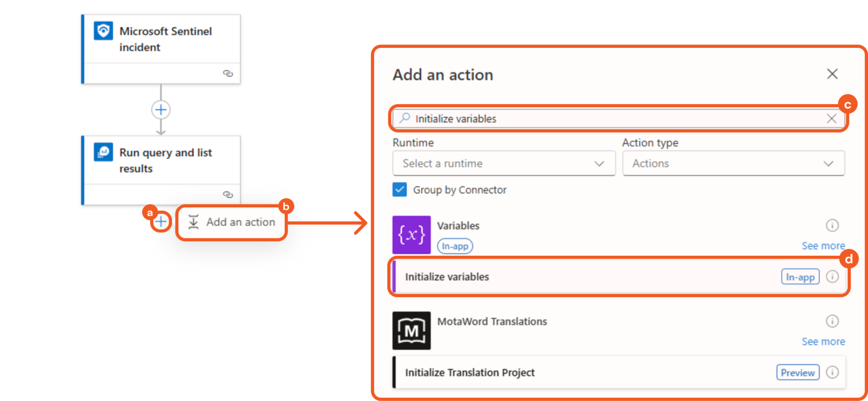Click See more for Variables connector
Image resolution: width=868 pixels, height=401 pixels.
823,246
